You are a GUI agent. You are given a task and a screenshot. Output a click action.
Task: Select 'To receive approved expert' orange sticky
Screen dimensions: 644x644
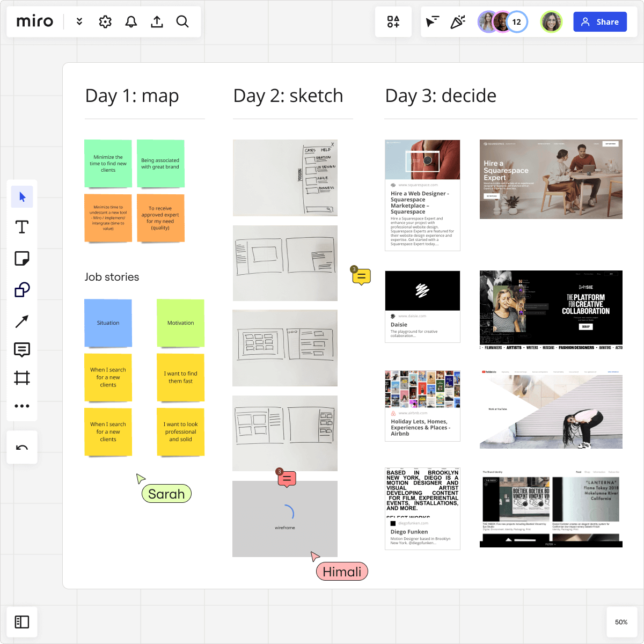coord(160,218)
